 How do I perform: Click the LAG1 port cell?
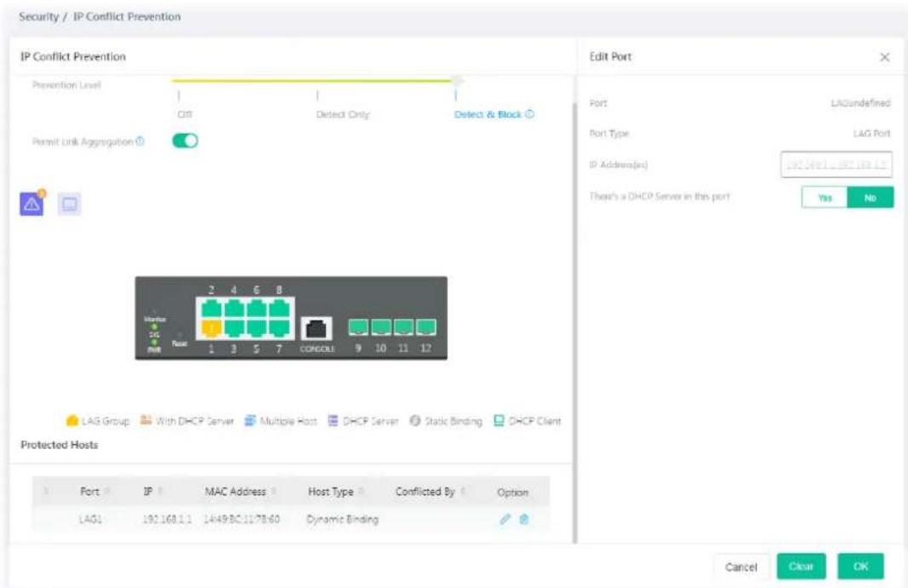pyautogui.click(x=90, y=519)
